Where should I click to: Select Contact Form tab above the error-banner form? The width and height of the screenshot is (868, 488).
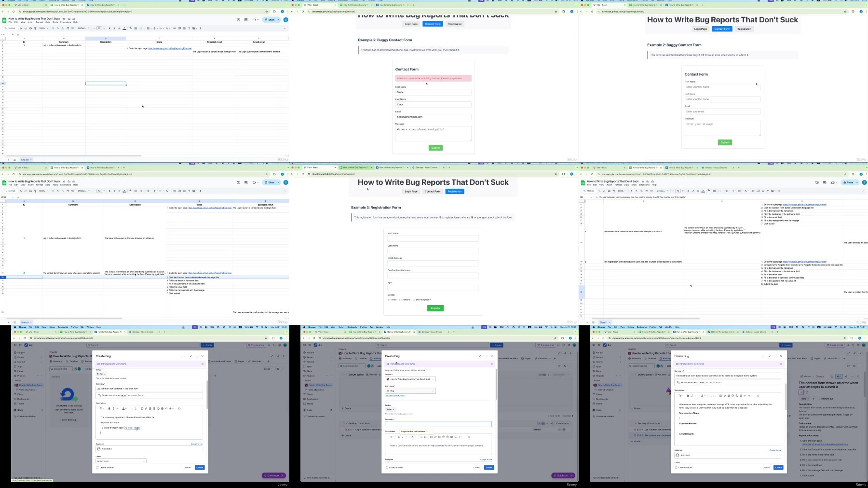433,24
